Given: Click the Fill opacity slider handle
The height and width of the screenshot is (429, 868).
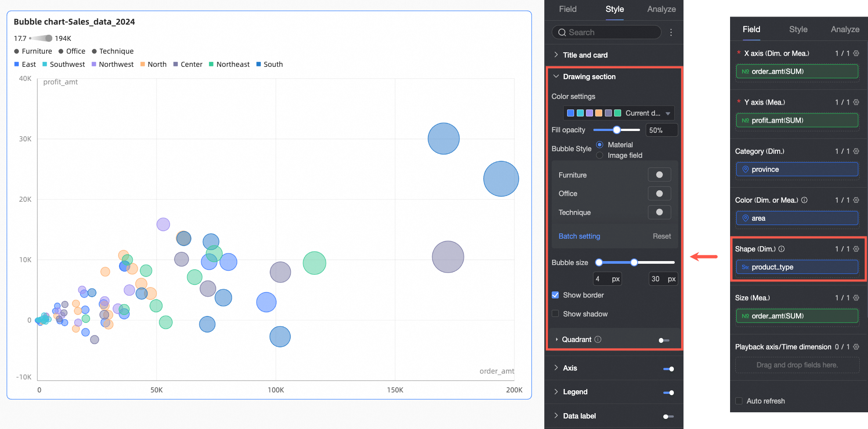Looking at the screenshot, I should pos(617,130).
